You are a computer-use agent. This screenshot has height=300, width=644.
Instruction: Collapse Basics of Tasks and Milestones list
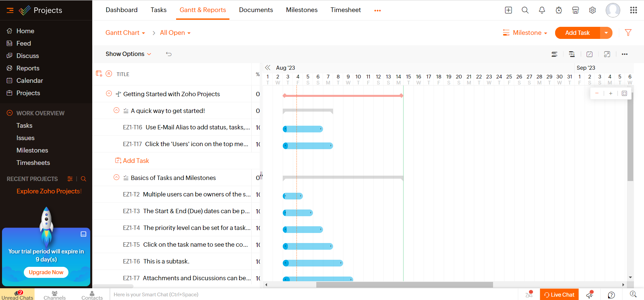(x=116, y=177)
